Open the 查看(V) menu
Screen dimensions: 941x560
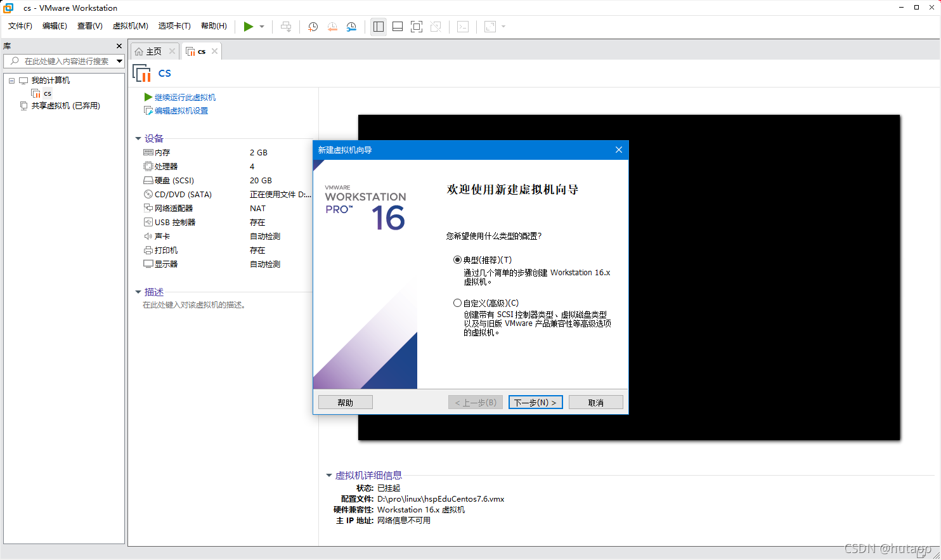(x=90, y=26)
